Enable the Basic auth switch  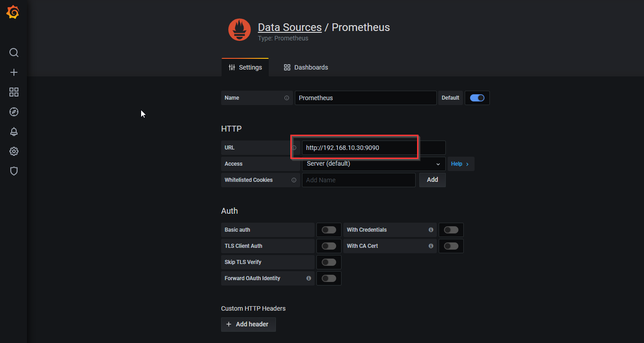pos(329,230)
